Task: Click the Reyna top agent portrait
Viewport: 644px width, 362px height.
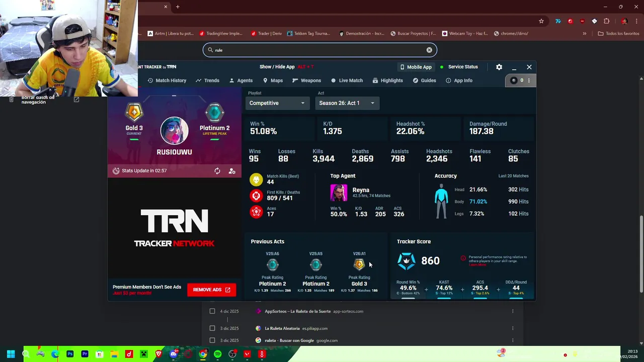Action: pos(339,193)
